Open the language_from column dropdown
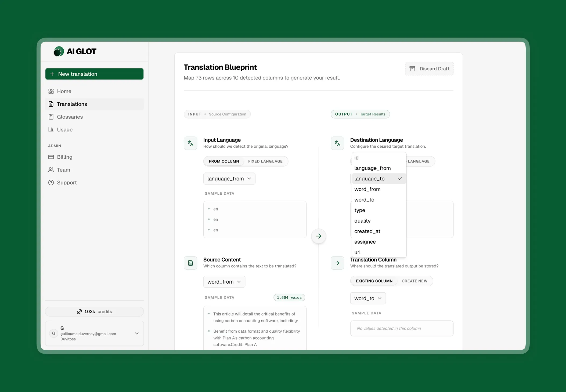The width and height of the screenshot is (566, 392). [229, 179]
